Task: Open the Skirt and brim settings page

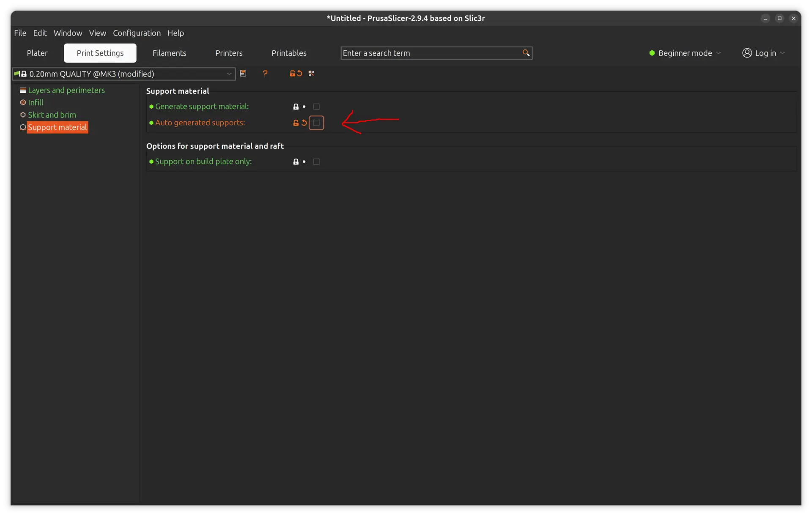Action: point(52,115)
